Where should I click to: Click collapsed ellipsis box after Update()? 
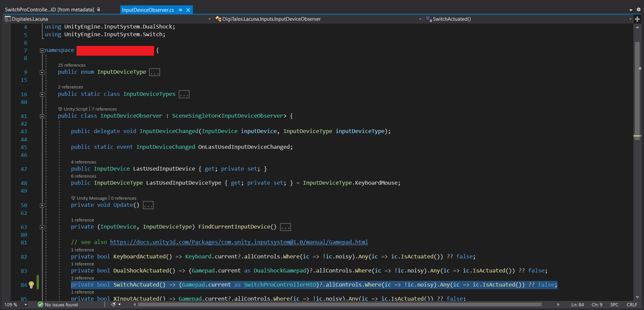(148, 205)
